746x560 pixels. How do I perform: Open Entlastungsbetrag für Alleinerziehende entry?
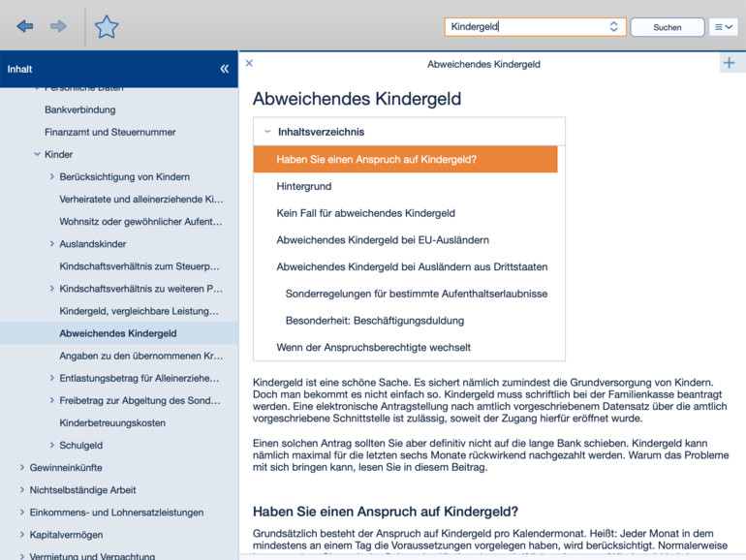pos(140,378)
